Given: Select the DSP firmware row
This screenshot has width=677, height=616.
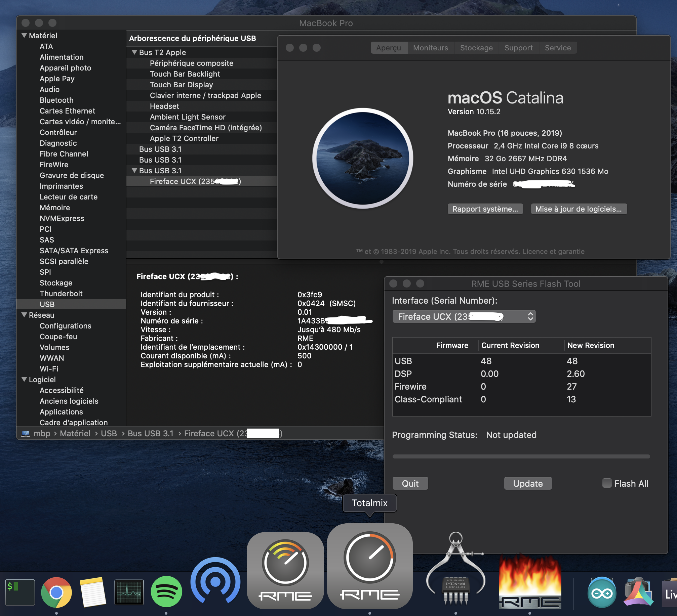Looking at the screenshot, I should click(521, 374).
